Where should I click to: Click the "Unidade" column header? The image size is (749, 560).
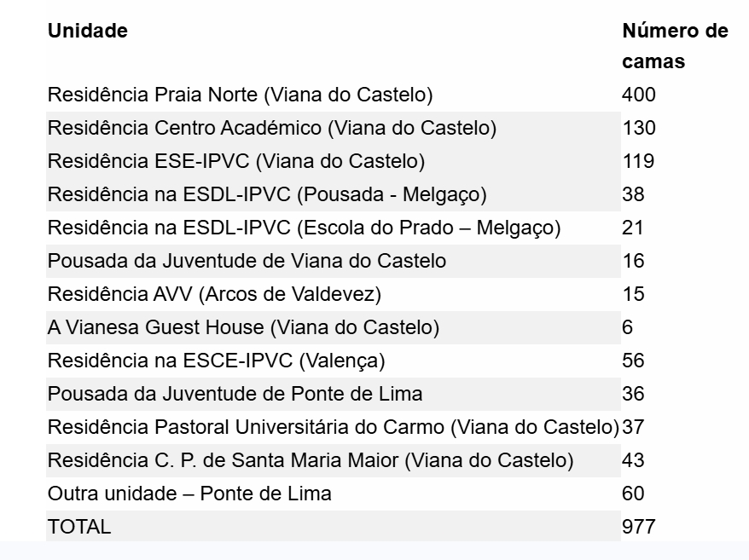(88, 32)
